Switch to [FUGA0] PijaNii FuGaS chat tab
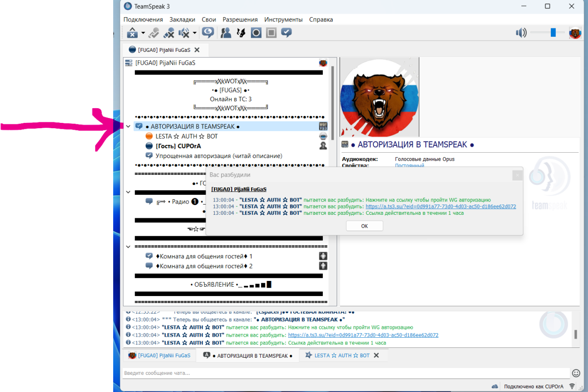Image resolution: width=588 pixels, height=392 pixels. (159, 356)
